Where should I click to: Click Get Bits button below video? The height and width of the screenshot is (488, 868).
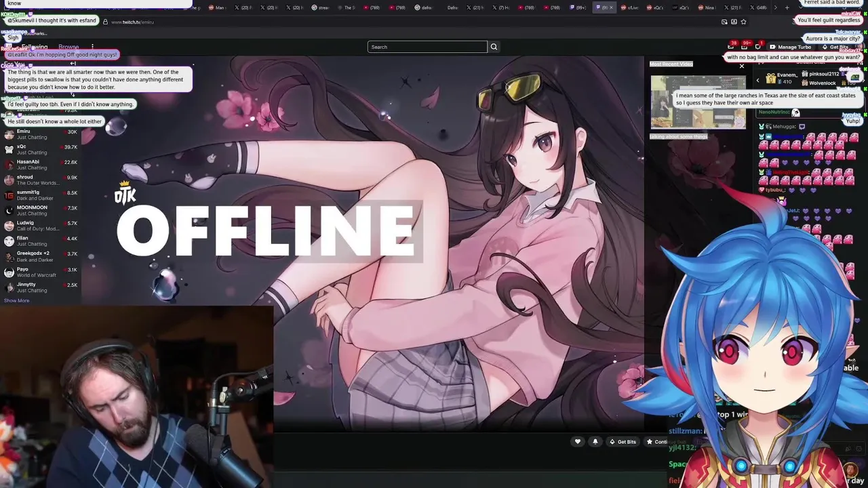pos(623,442)
